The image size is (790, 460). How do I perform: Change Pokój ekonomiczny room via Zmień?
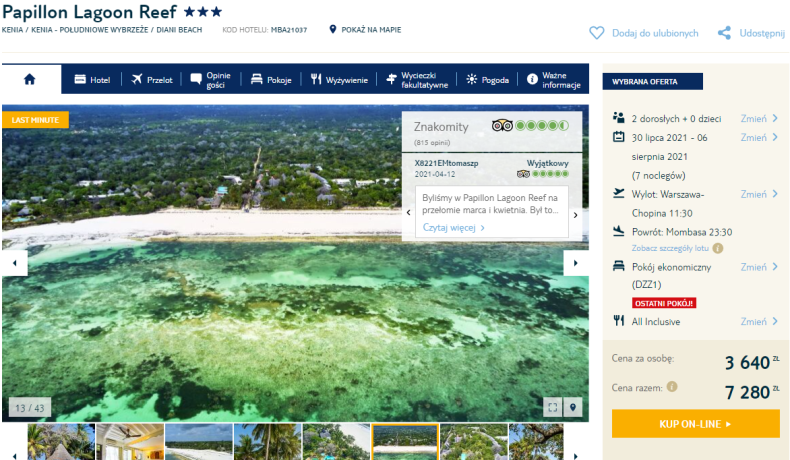pos(759,267)
